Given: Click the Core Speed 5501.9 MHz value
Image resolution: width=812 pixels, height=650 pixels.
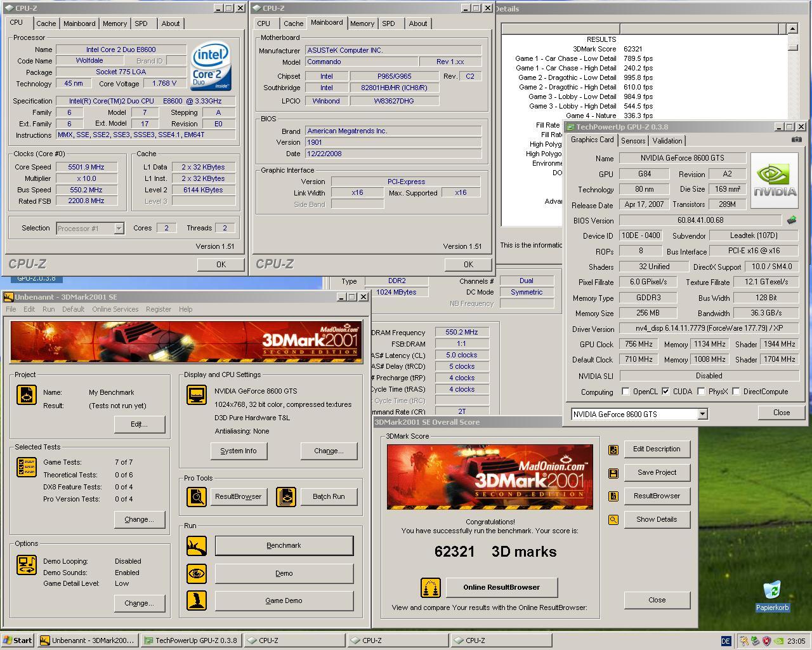Looking at the screenshot, I should (86, 167).
